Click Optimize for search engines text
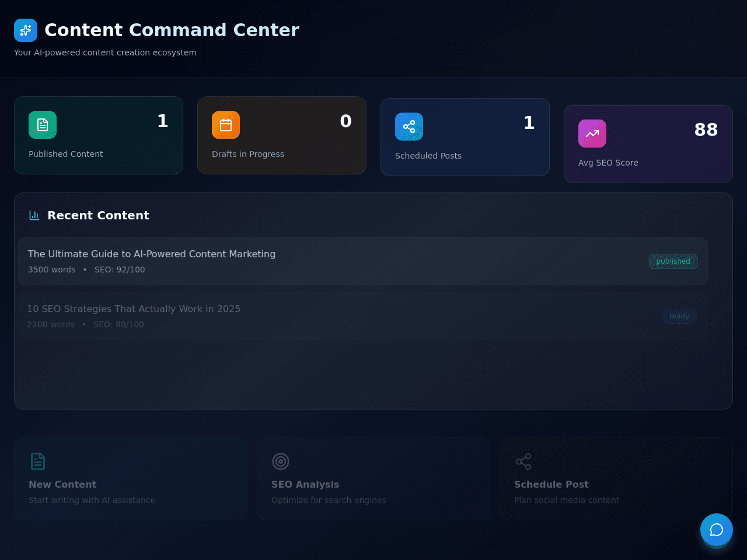The width and height of the screenshot is (747, 560). (329, 500)
